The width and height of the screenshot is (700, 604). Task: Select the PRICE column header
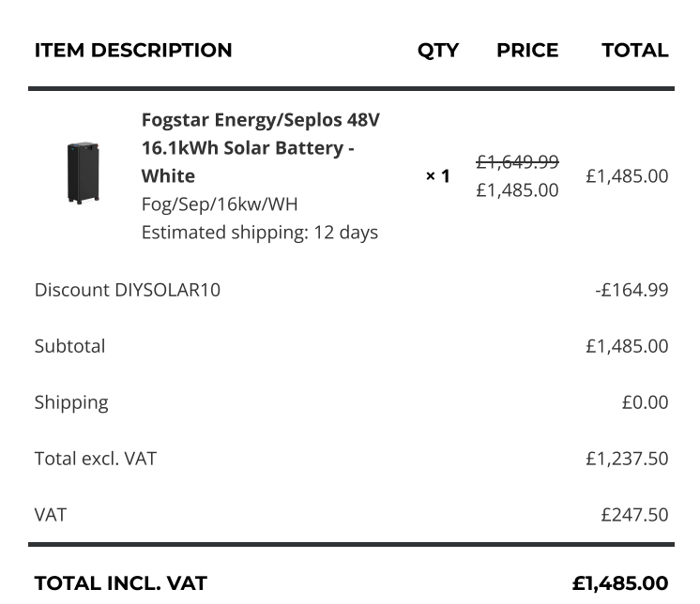click(527, 50)
